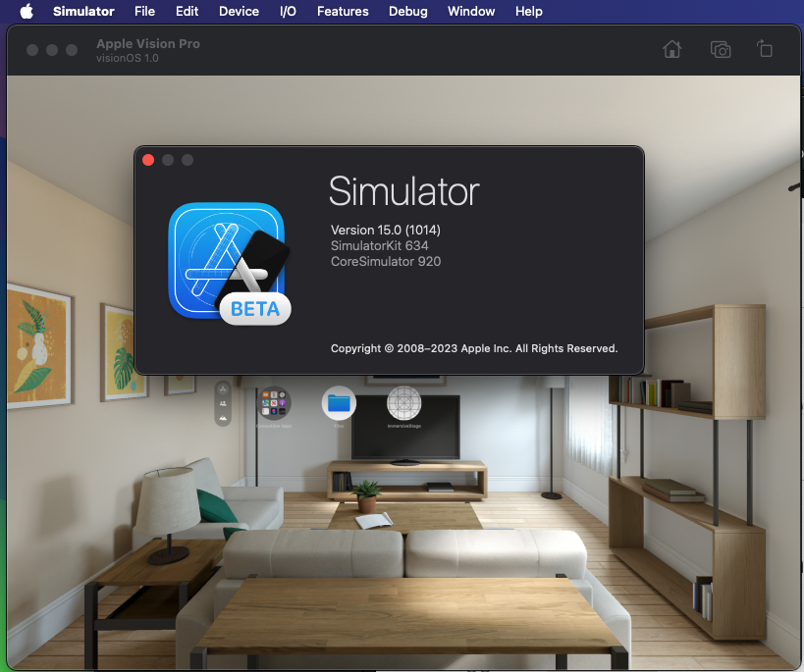The image size is (804, 672).
Task: Open the Window menu
Action: point(471,11)
